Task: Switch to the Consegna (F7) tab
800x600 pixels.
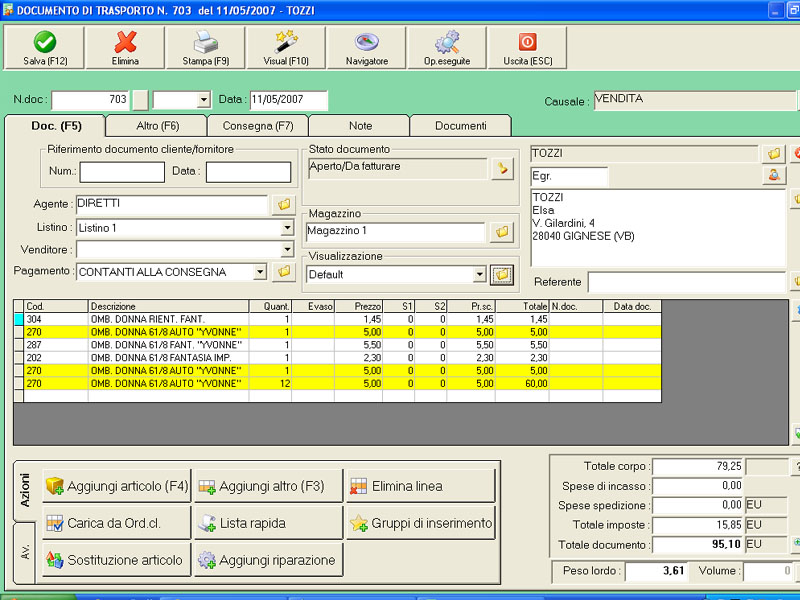Action: click(x=257, y=126)
